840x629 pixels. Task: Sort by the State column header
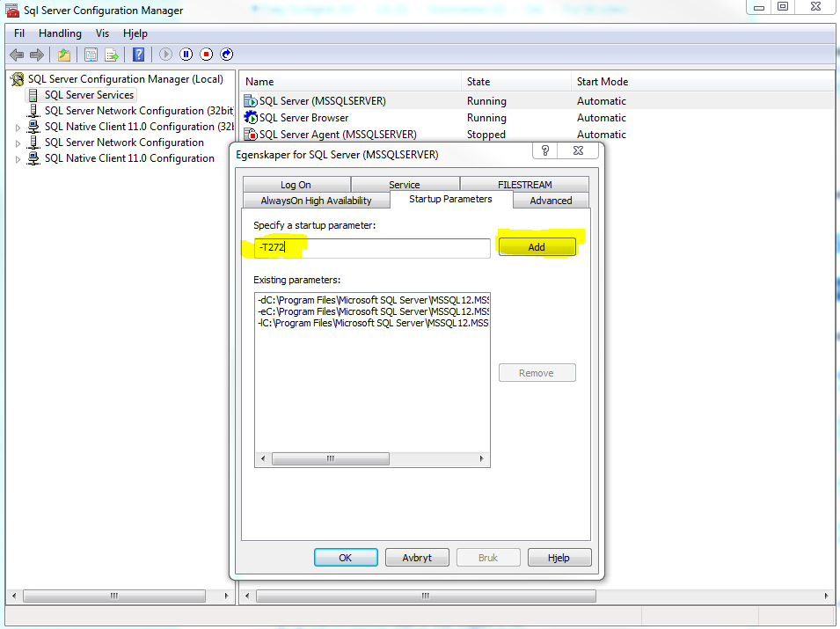(516, 82)
